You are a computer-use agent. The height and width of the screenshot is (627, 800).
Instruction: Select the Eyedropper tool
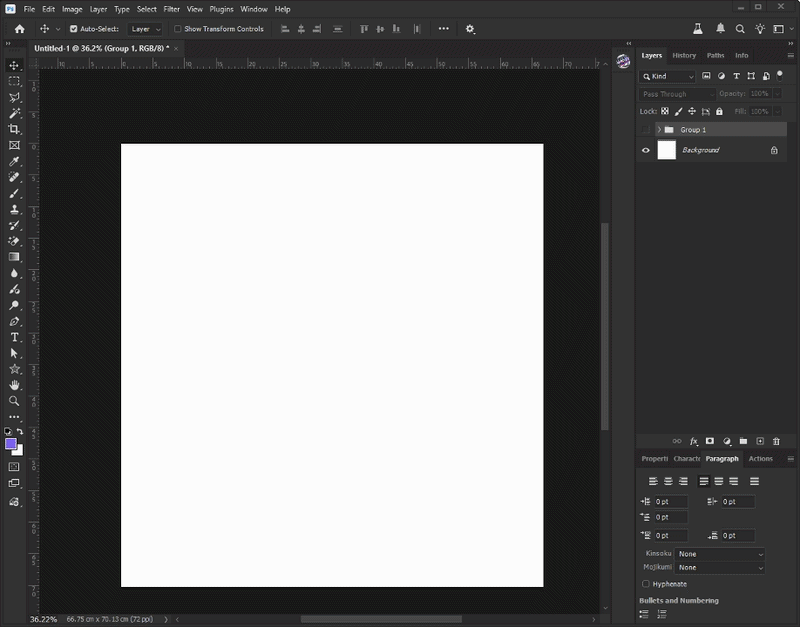(14, 161)
